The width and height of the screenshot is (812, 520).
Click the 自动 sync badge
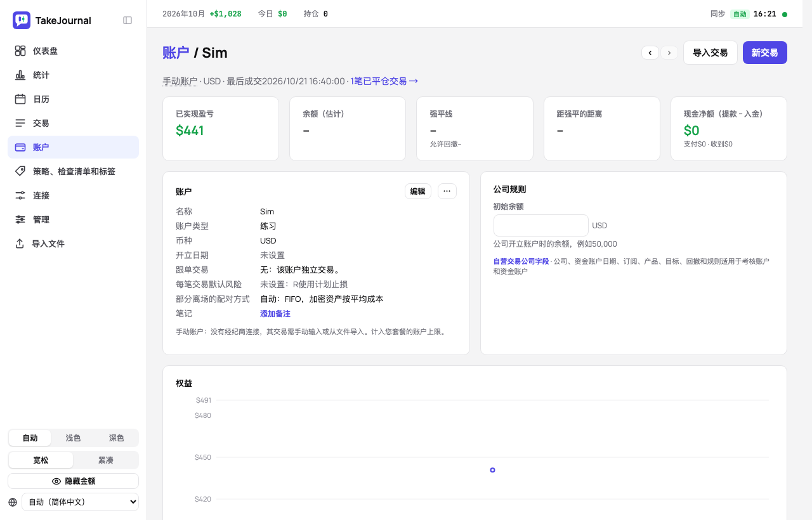click(740, 14)
